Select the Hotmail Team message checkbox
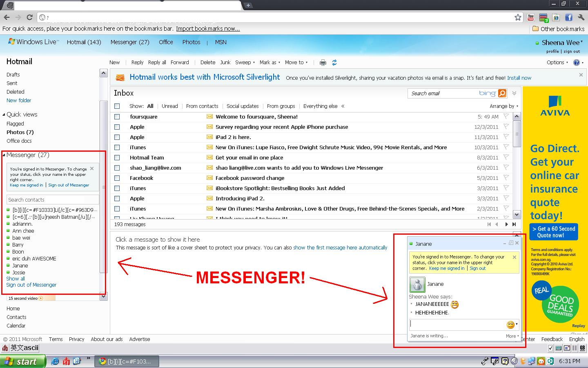This screenshot has height=368, width=588. [117, 157]
